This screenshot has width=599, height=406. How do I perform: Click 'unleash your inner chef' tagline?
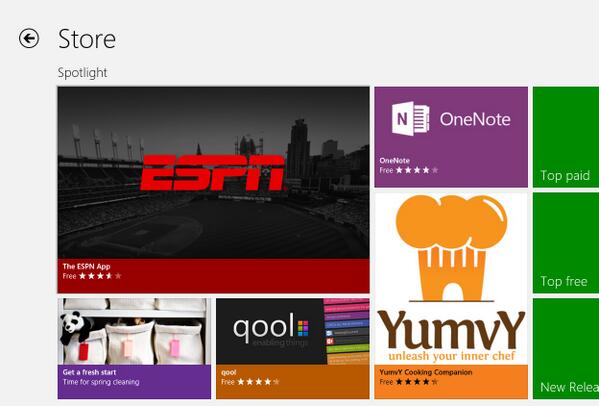tap(452, 356)
